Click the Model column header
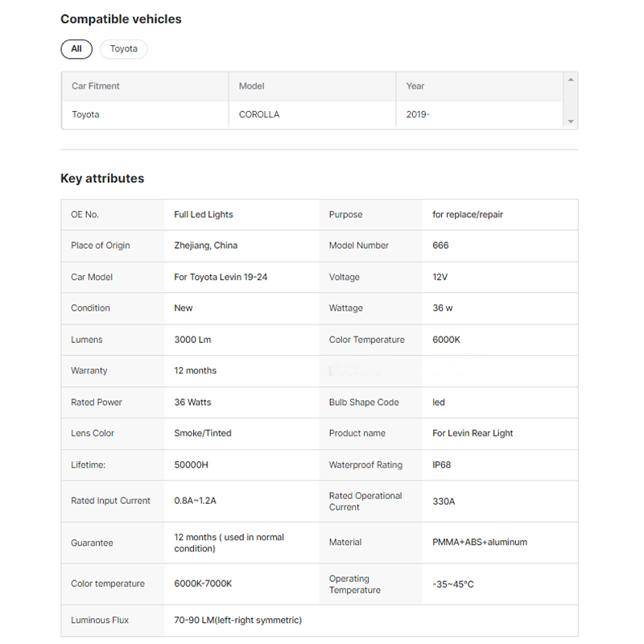Viewport: 644px width, 644px height. pyautogui.click(x=252, y=86)
